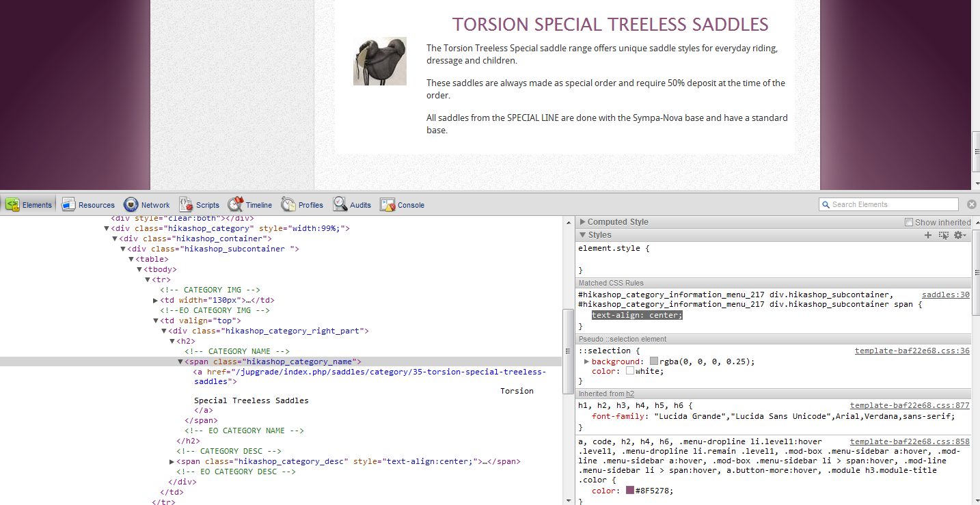Open the Resources panel
The height and width of the screenshot is (505, 980).
click(88, 204)
